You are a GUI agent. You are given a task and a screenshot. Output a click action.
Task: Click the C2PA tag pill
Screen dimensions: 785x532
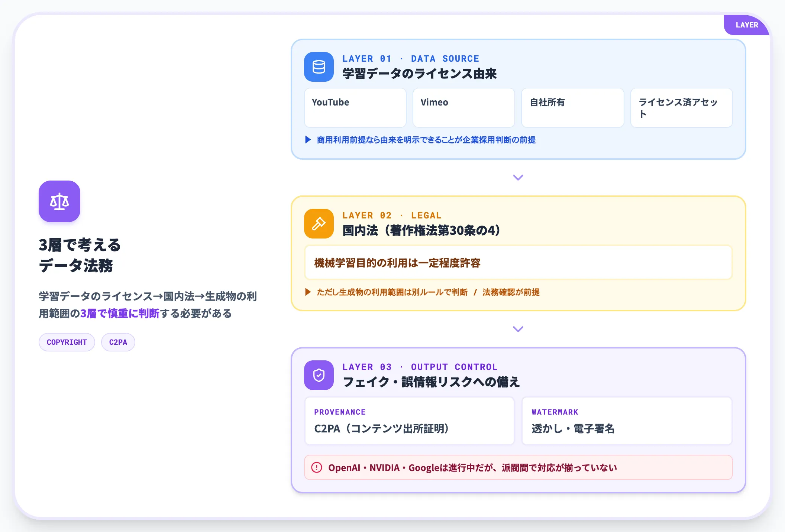(x=118, y=342)
